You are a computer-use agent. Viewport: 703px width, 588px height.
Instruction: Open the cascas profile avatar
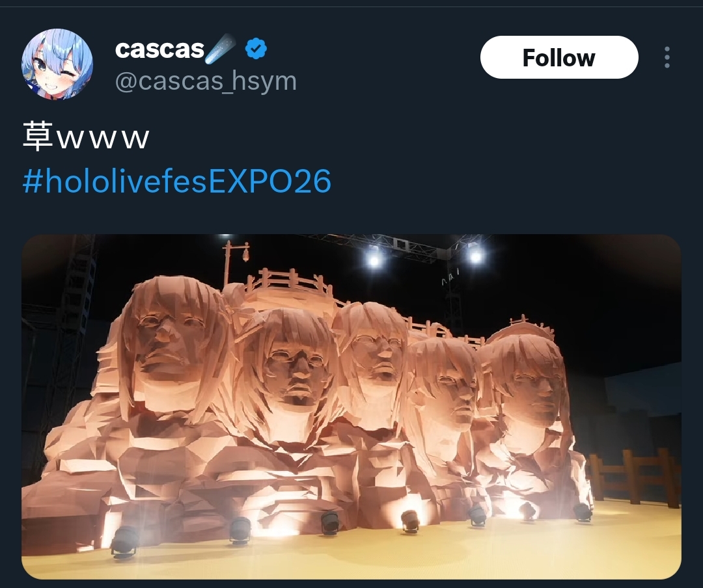click(x=57, y=64)
